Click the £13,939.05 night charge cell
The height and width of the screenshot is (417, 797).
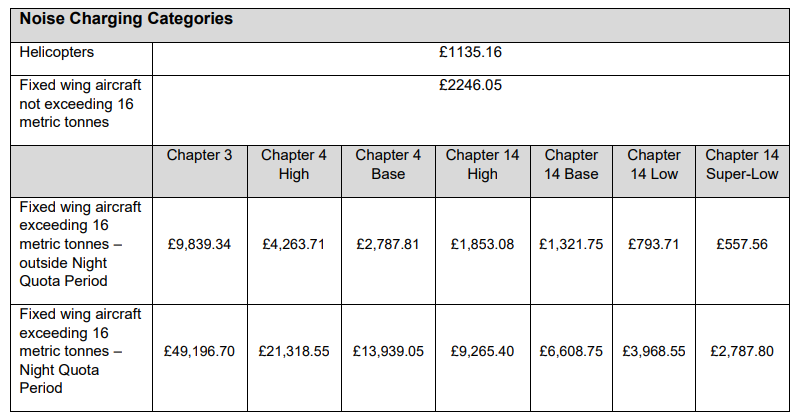pos(388,351)
